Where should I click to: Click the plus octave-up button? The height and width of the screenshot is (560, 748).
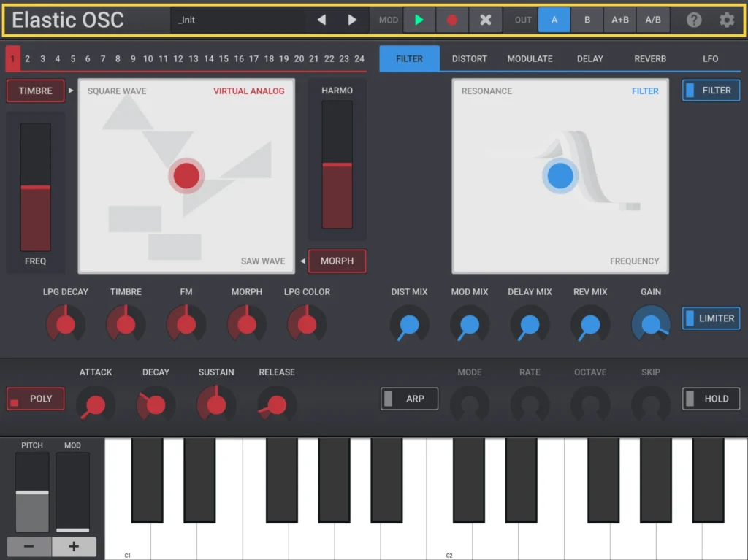click(74, 547)
